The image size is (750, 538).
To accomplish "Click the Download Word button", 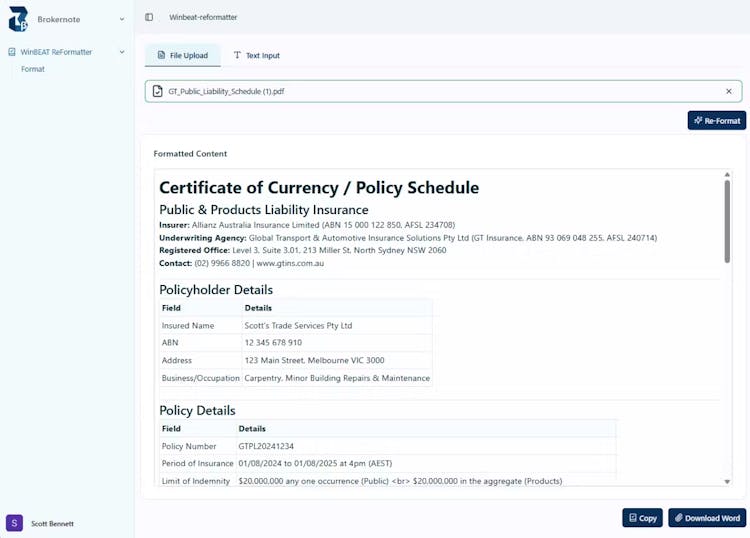I will [707, 518].
